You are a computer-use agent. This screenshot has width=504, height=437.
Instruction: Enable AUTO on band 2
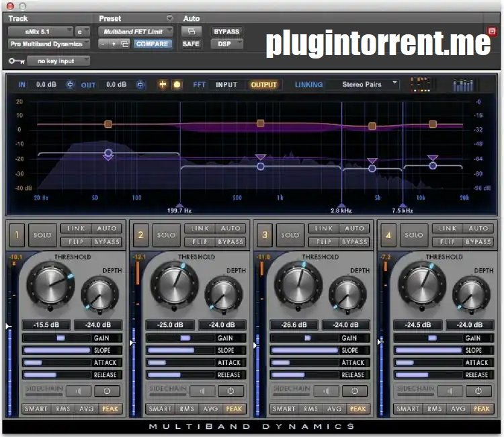230,229
